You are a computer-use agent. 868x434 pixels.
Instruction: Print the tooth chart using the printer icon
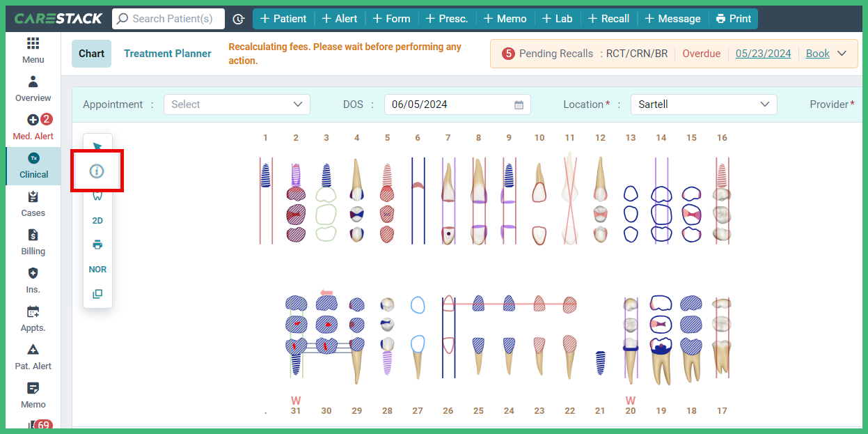click(x=97, y=245)
